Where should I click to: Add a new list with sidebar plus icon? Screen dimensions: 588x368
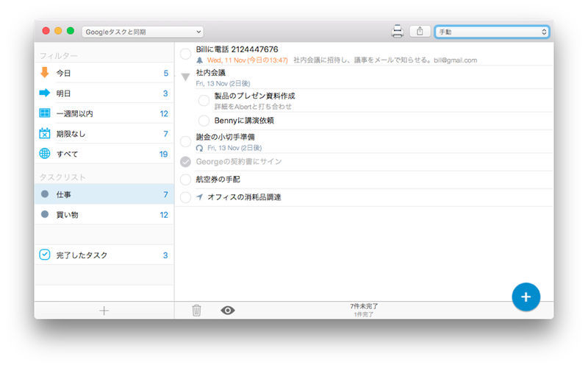point(104,311)
